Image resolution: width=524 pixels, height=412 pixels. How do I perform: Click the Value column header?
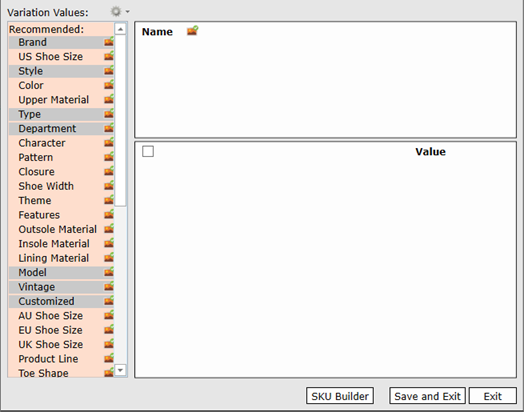point(430,151)
